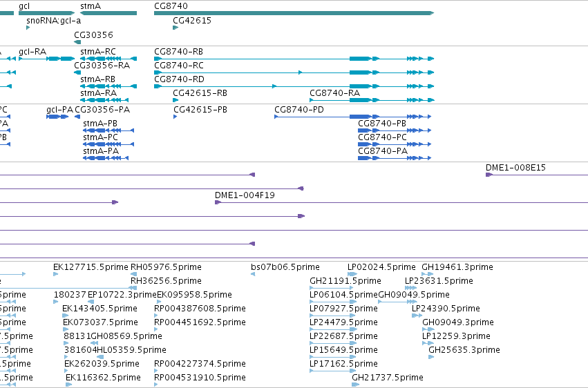Click the LP06104.5prime EST label
The width and height of the screenshot is (588, 388).
click(343, 295)
